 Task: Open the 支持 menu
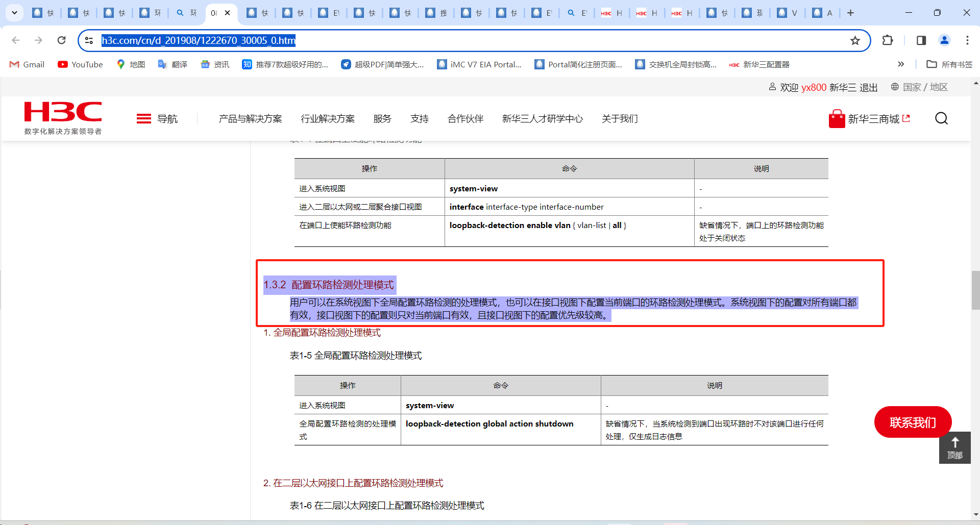point(420,119)
